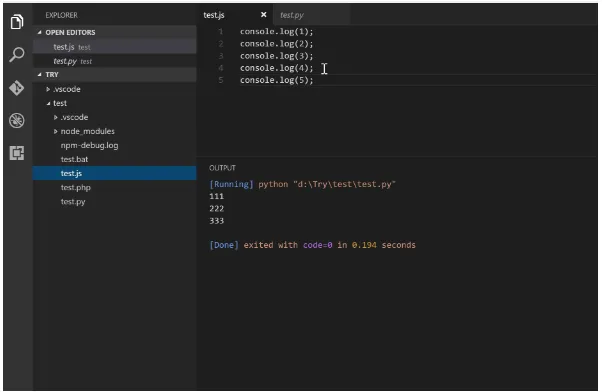This screenshot has height=392, width=602.
Task: Close the test.js editor tab
Action: (x=263, y=15)
